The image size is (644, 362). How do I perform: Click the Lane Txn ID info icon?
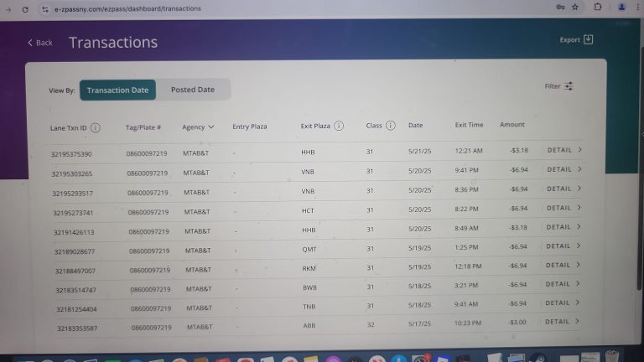click(96, 128)
